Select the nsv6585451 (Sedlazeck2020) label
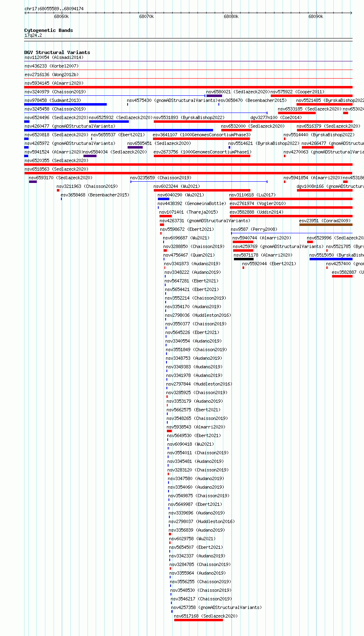Viewport: 364px width, 636px height. click(159, 143)
